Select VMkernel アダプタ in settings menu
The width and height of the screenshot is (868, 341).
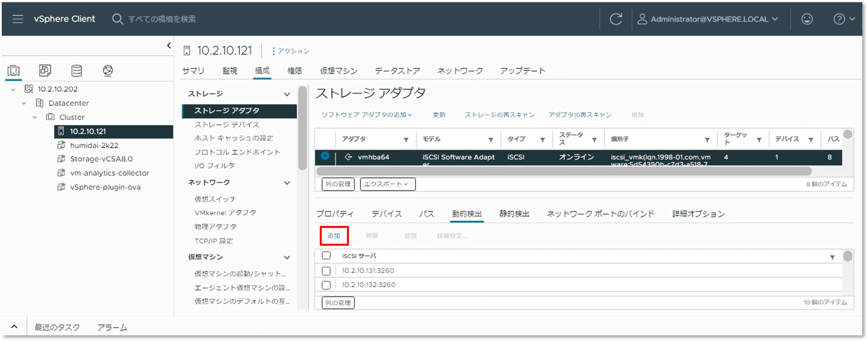coord(225,213)
